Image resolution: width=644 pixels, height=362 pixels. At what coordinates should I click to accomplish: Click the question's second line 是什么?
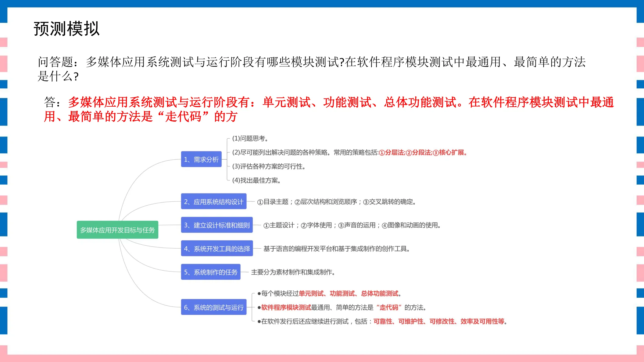click(x=58, y=76)
